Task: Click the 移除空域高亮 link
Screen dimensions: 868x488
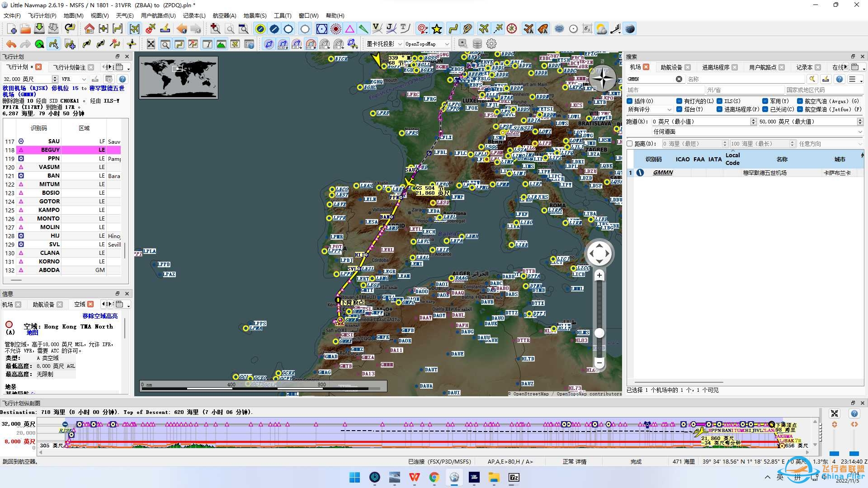Action: tap(100, 316)
